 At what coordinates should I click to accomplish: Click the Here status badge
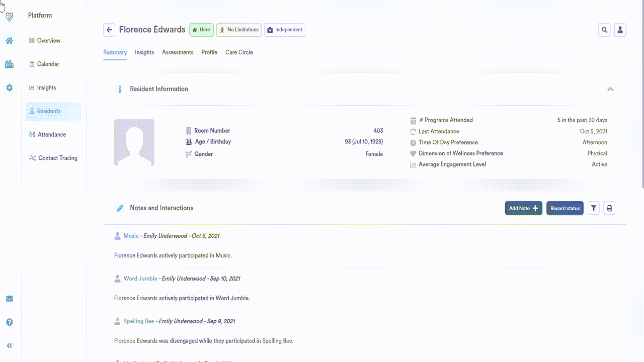coord(201,30)
